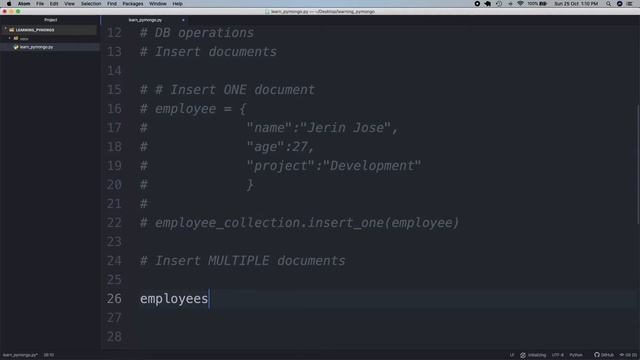Open the Packages menu
Screen dimensions: 640x360
133,4
